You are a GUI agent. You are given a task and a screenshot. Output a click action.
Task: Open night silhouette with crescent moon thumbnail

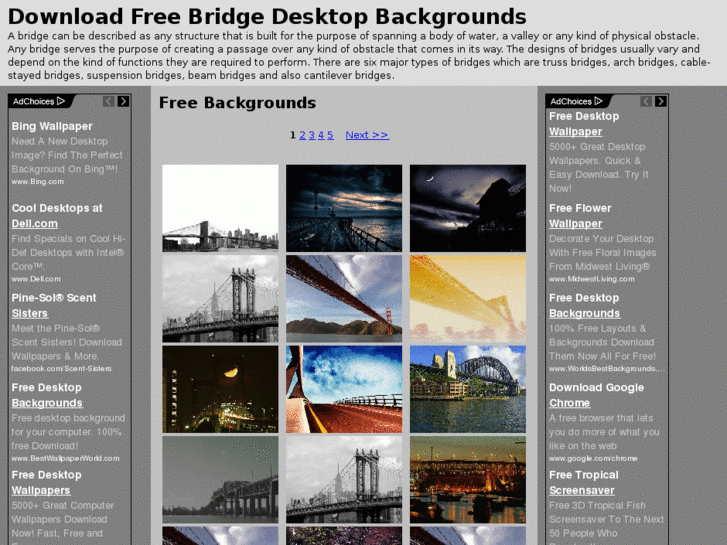468,208
